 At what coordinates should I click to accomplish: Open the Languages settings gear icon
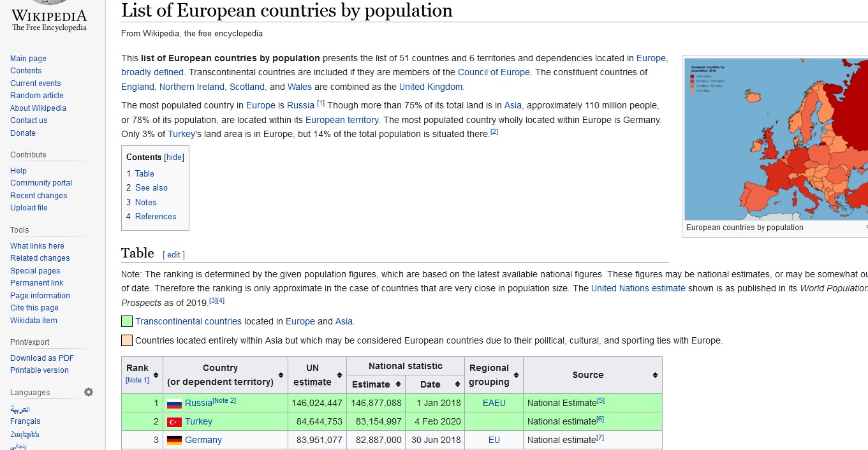(x=89, y=392)
